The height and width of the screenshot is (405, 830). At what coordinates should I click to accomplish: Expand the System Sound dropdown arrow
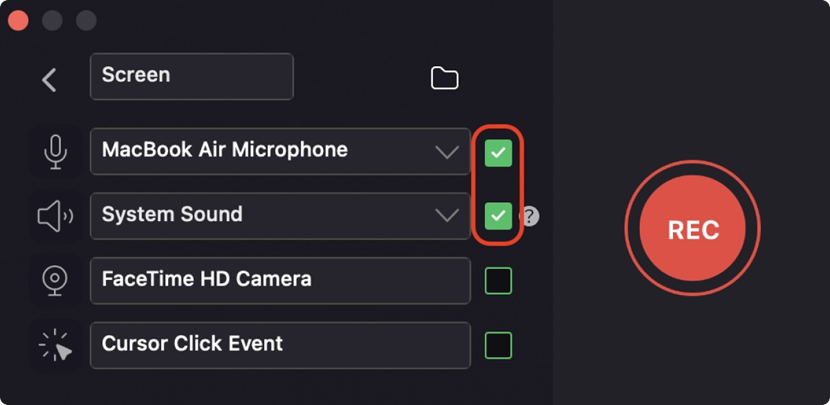[x=446, y=215]
